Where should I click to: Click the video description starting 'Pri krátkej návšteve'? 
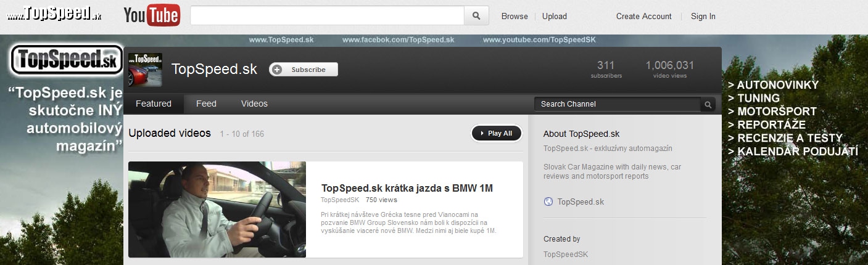point(408,222)
